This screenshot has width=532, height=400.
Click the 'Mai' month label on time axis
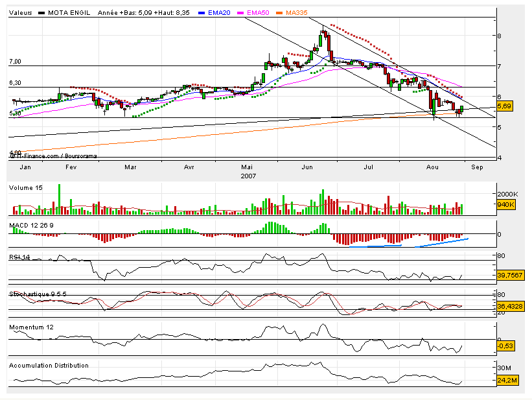247,167
